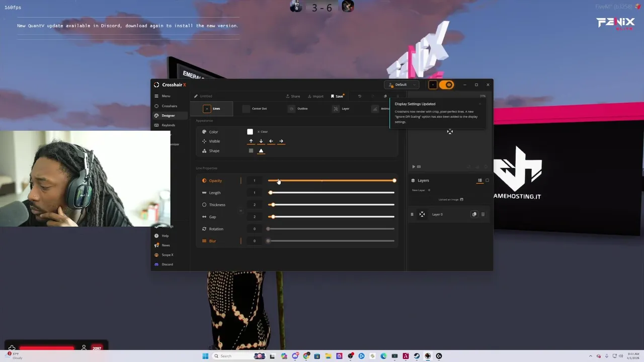Image resolution: width=644 pixels, height=362 pixels.
Task: Click the Thickness slider handle
Action: (272, 205)
